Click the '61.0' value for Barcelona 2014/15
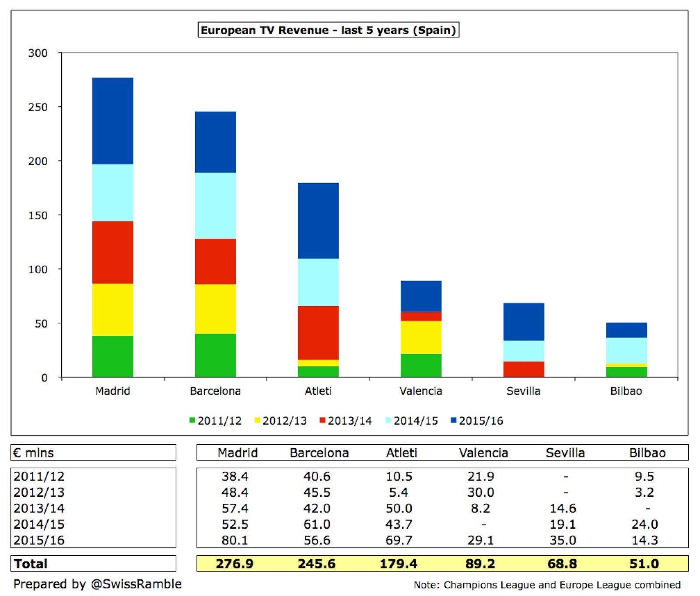This screenshot has width=700, height=596. pyautogui.click(x=317, y=524)
